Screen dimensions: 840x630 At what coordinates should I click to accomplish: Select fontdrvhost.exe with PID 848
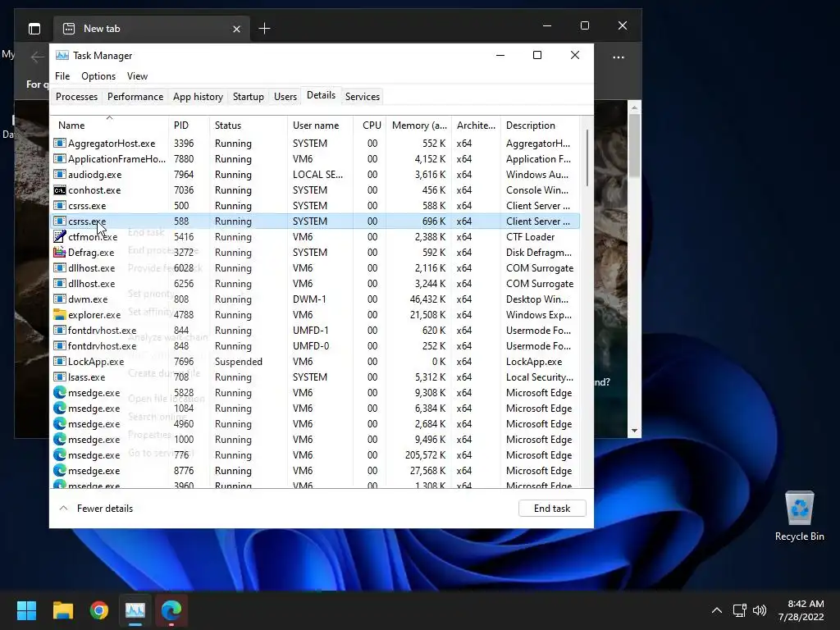315,346
